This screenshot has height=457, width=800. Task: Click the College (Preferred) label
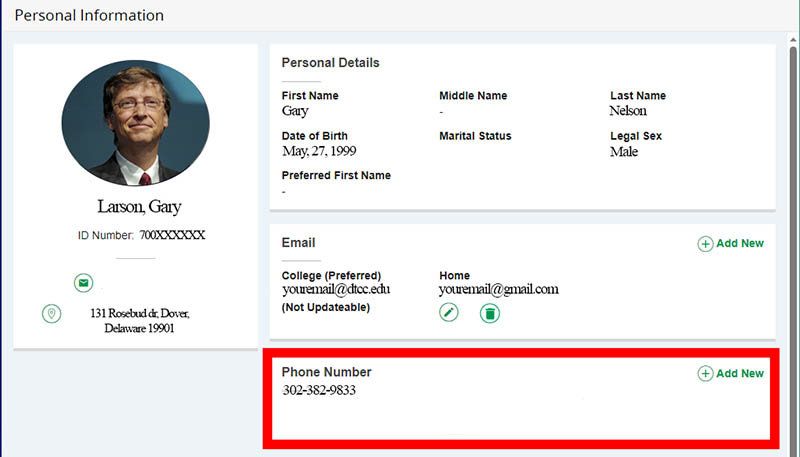coord(331,275)
